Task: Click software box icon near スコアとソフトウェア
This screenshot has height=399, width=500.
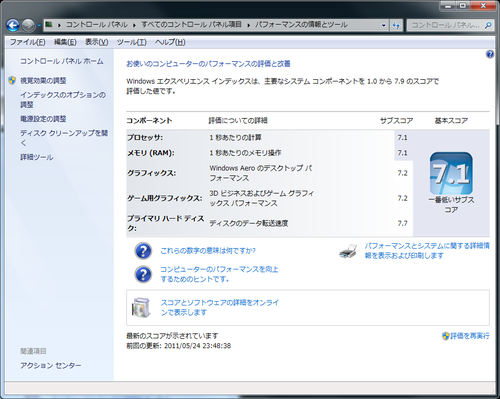Action: pyautogui.click(x=141, y=308)
